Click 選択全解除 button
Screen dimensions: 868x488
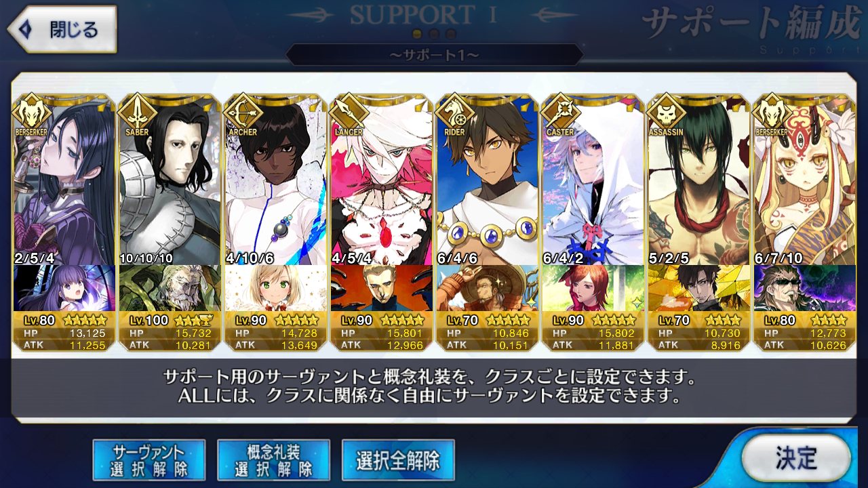(398, 460)
